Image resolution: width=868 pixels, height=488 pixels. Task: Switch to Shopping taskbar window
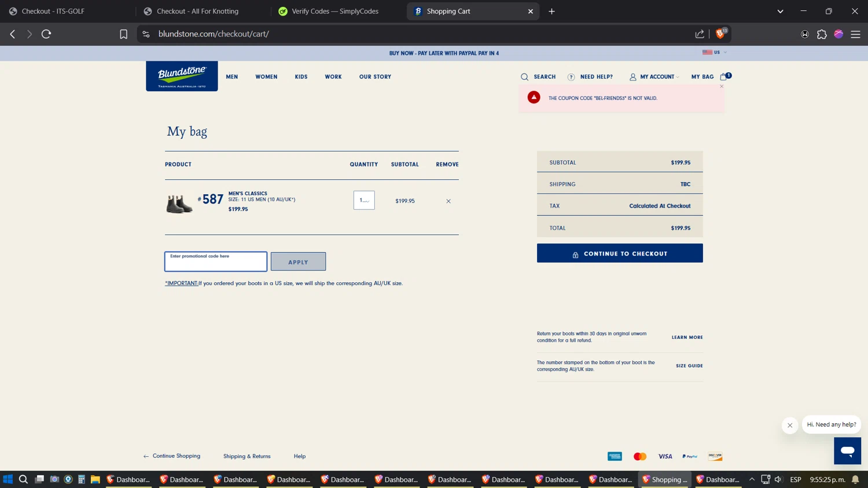pos(665,479)
